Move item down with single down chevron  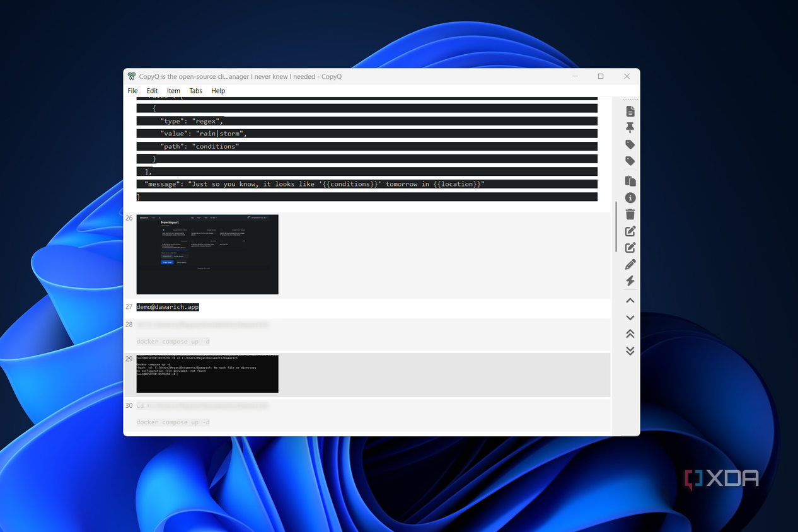pyautogui.click(x=630, y=318)
